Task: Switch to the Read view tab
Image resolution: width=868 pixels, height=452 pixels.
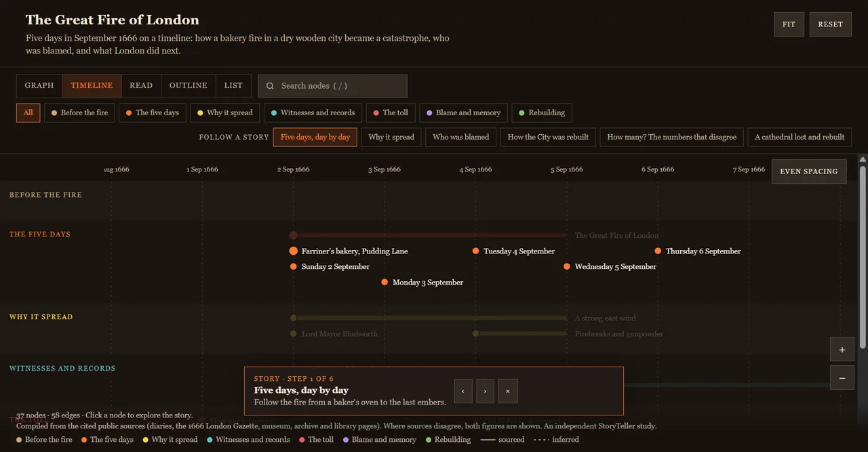Action: point(141,86)
